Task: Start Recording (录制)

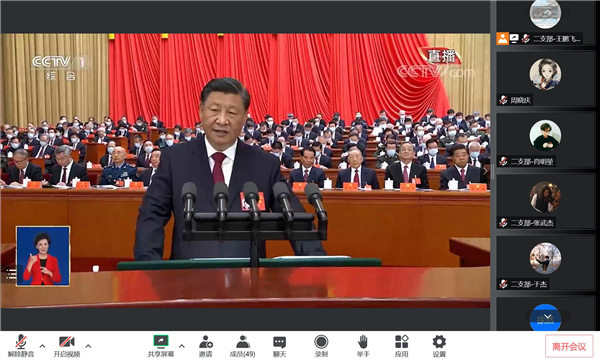Action: [321, 346]
